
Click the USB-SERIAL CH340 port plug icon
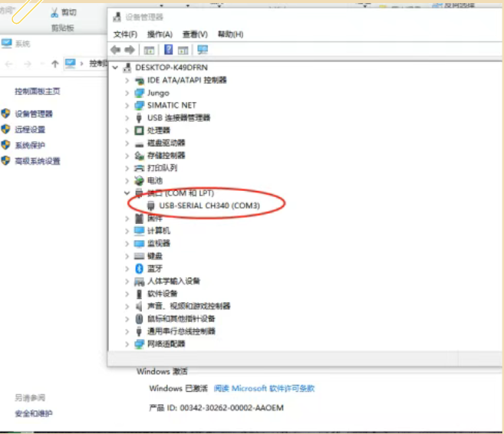coord(151,206)
